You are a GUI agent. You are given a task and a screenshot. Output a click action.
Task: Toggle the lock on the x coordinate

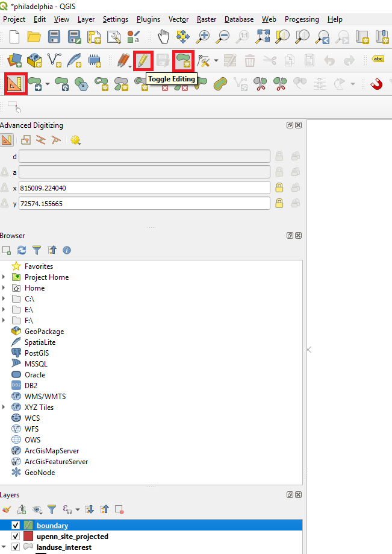pyautogui.click(x=279, y=188)
